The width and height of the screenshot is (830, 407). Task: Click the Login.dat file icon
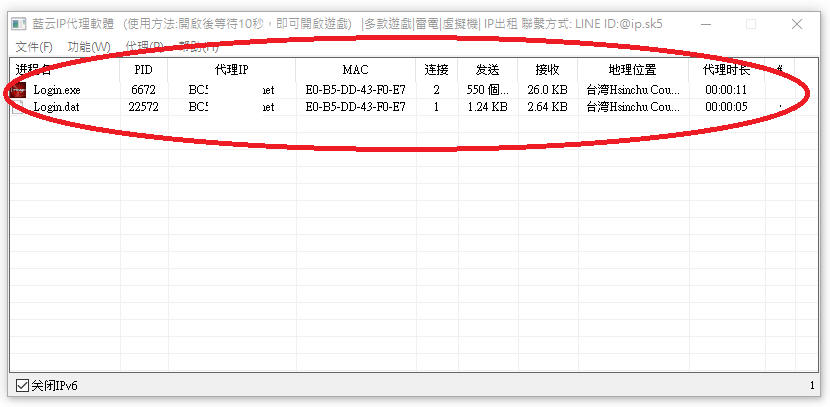(x=18, y=108)
